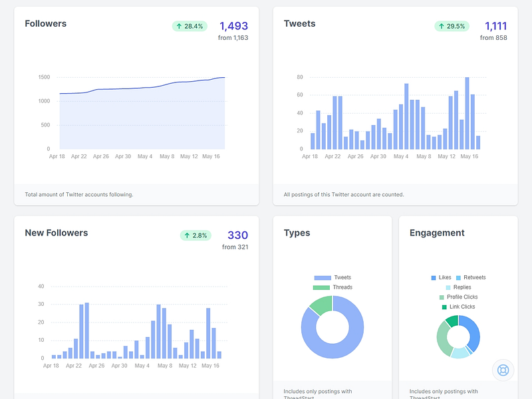Viewport: 532px width, 399px height.
Task: Click the Tweets 29.5% growth badge
Action: [x=452, y=26]
